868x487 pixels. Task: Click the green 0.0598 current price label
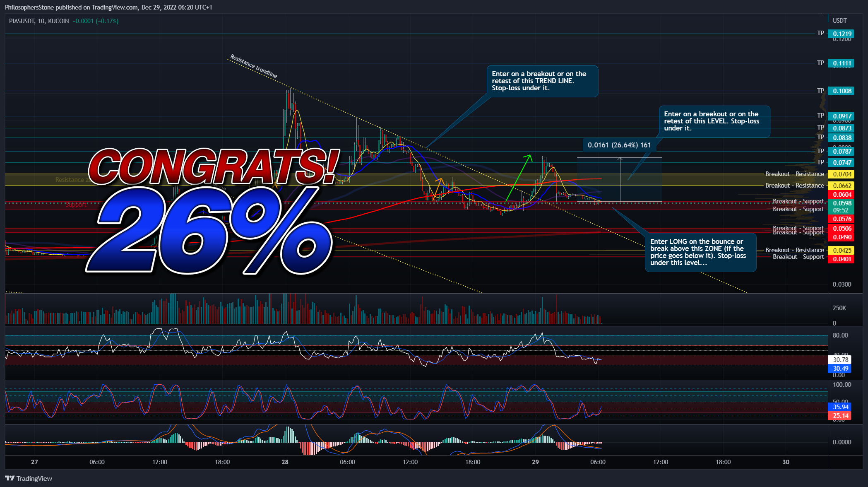(842, 203)
